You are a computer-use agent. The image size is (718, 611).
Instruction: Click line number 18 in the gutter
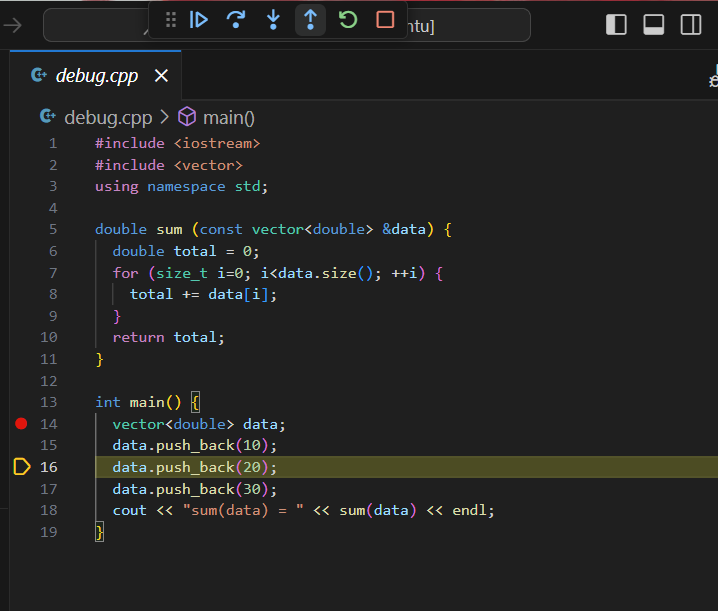[49, 510]
